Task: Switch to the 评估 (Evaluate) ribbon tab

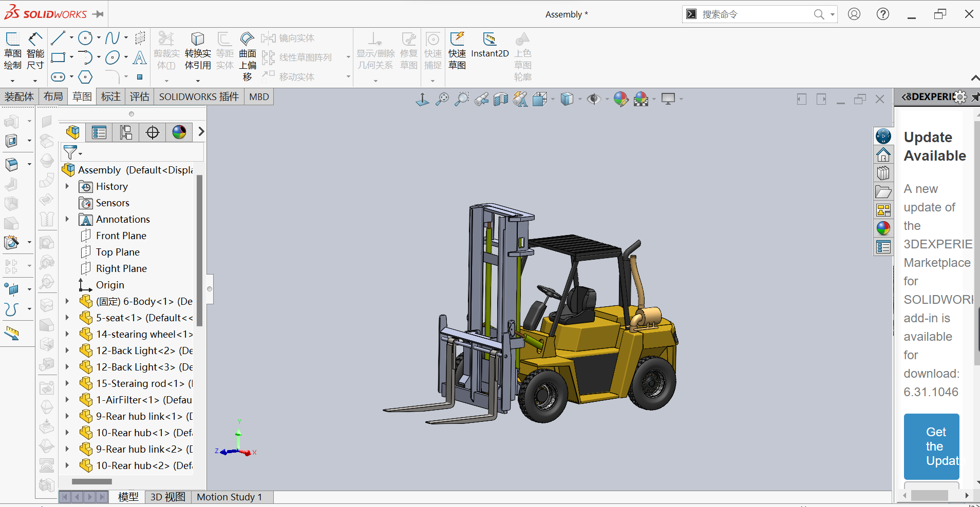Action: (139, 96)
